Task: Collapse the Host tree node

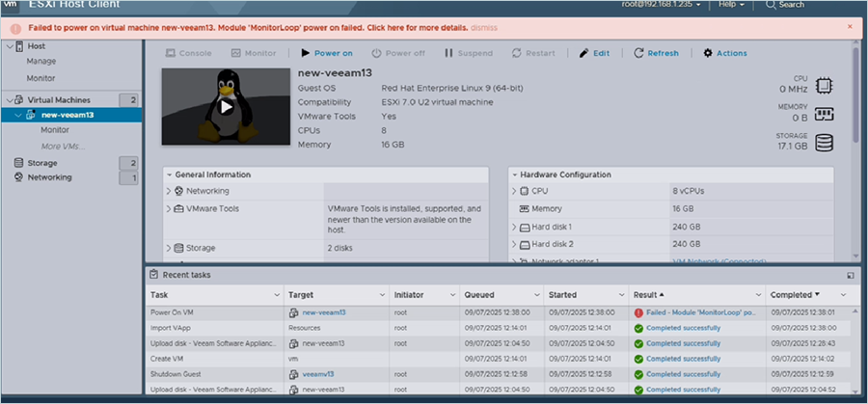Action: click(x=10, y=46)
